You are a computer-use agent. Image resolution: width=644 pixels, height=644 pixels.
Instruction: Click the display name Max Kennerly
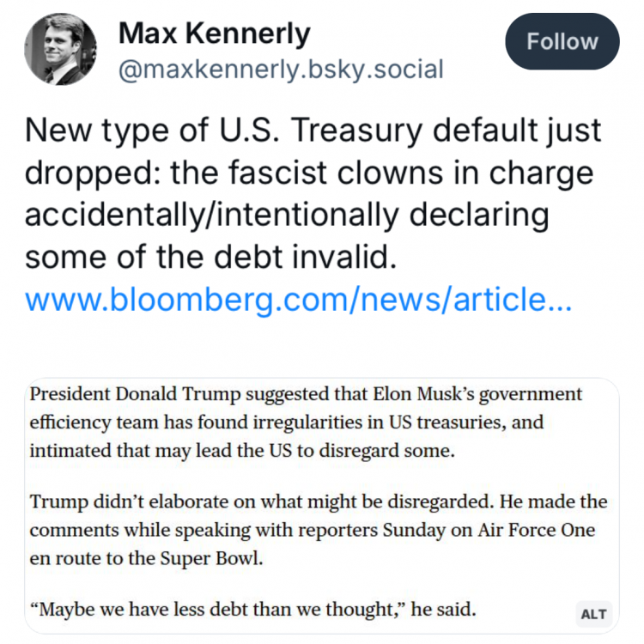click(x=214, y=33)
